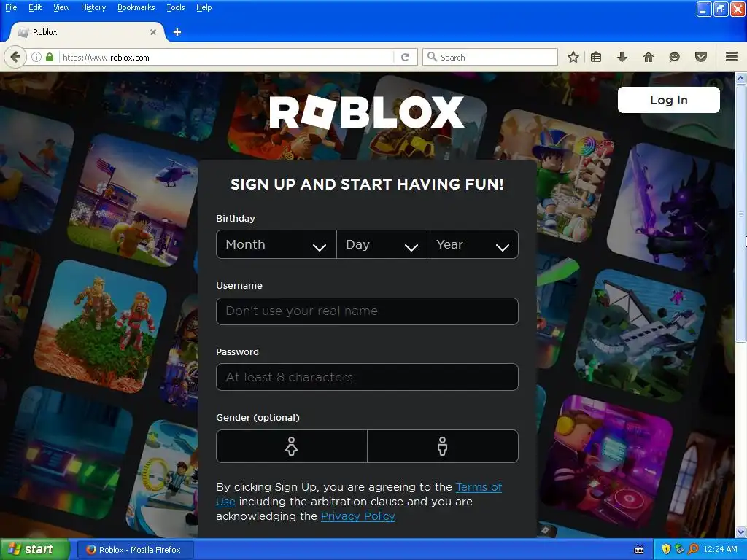Show bookmarks list icon in toolbar

596,57
